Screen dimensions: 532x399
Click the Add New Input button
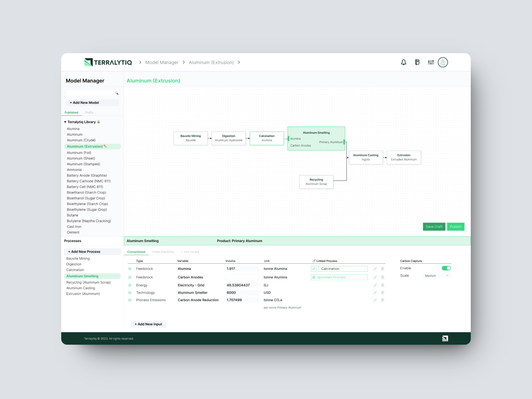click(x=148, y=324)
